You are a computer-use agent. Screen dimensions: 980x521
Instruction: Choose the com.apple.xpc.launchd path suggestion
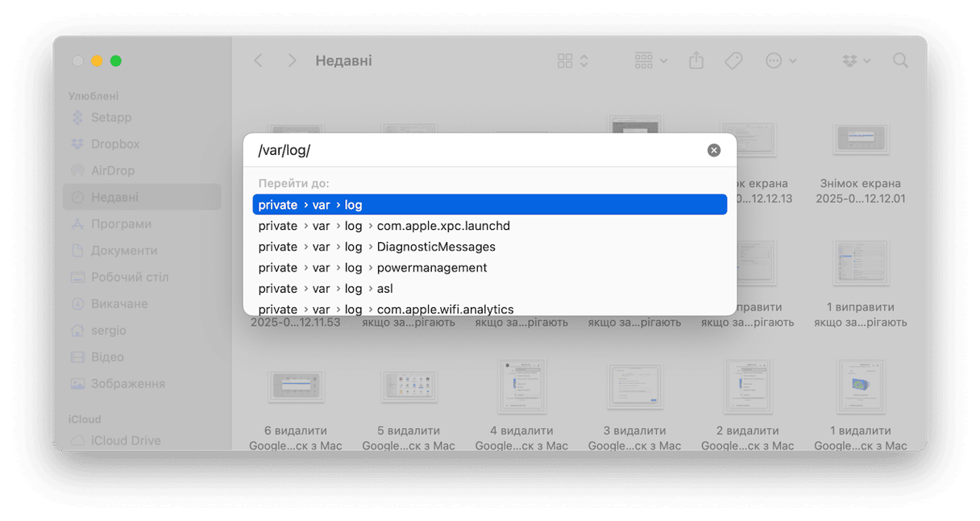(x=490, y=226)
